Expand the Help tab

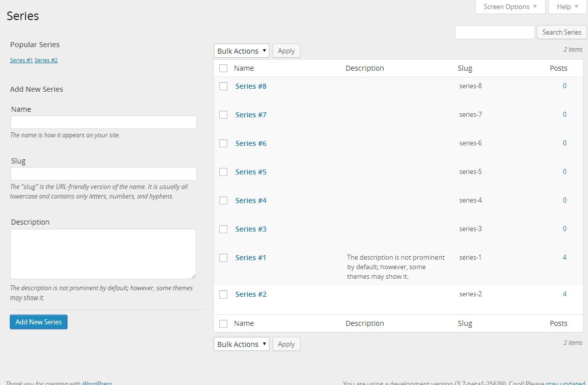tap(567, 7)
